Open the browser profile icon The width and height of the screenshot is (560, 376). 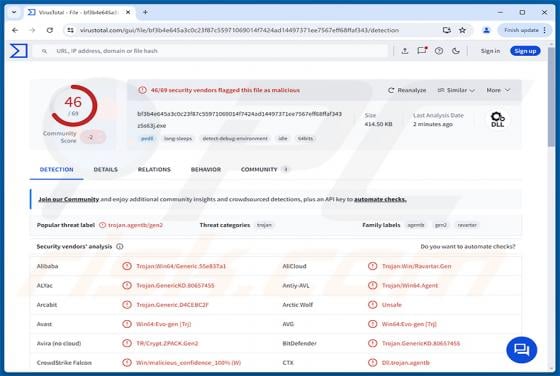(x=486, y=30)
